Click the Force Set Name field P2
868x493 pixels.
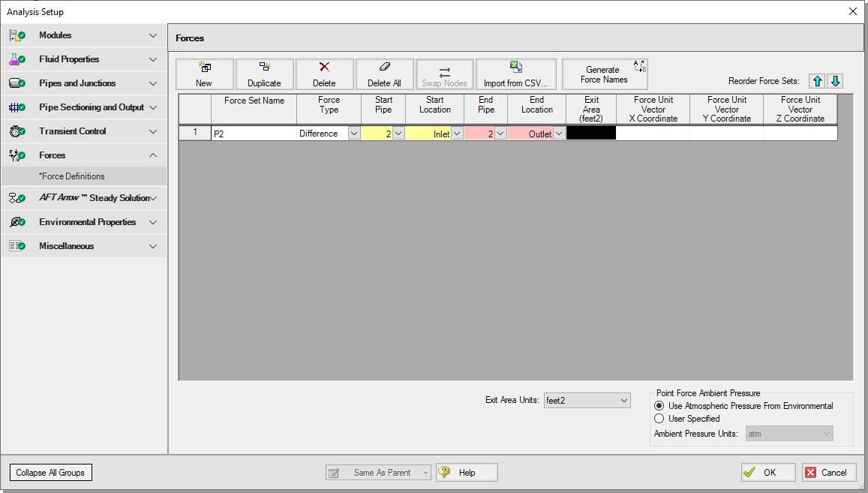[254, 134]
